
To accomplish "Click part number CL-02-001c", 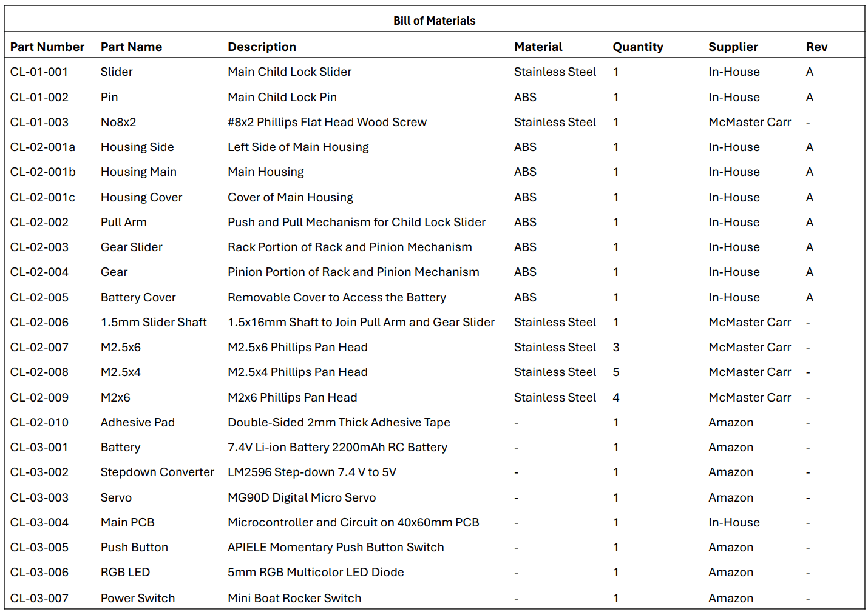I will click(x=42, y=197).
